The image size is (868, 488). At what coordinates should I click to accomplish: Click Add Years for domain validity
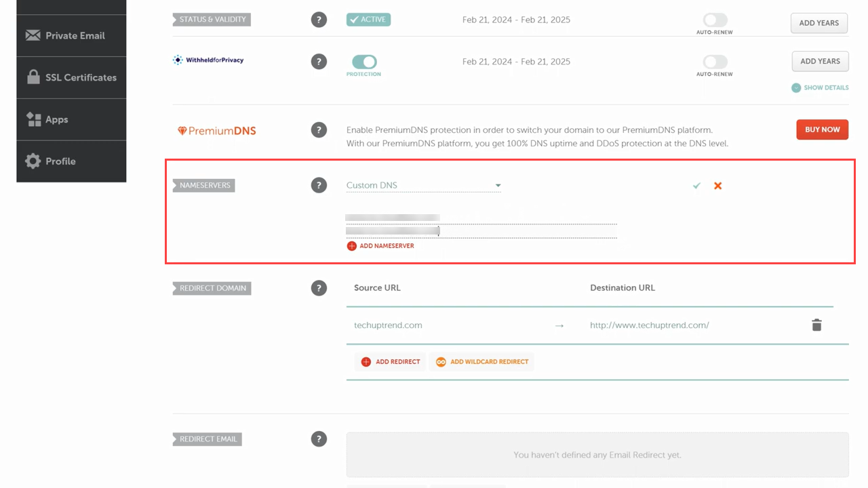click(x=819, y=23)
